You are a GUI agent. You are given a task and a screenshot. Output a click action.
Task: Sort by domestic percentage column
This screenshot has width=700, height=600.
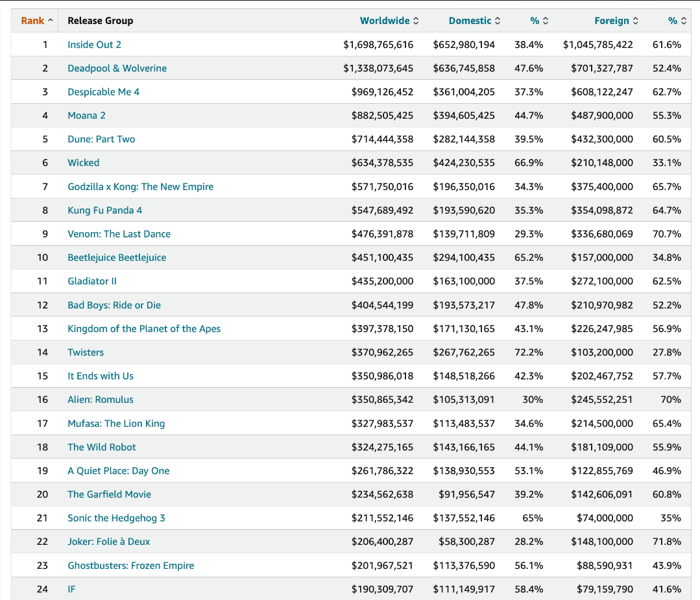pos(539,21)
